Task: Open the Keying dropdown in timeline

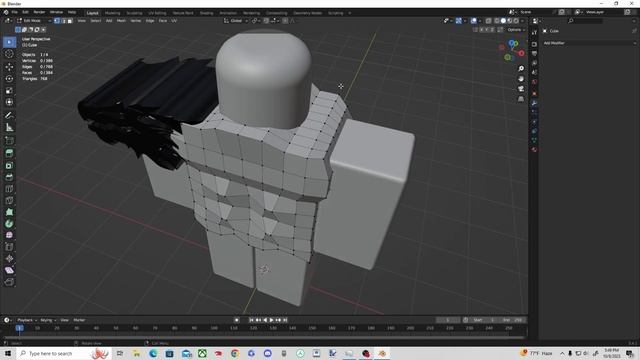Action: pos(48,320)
